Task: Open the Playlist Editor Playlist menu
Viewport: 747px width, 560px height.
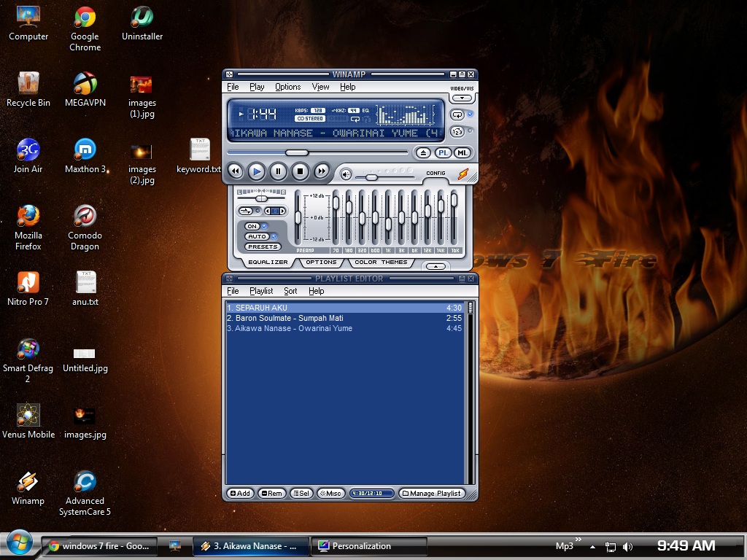Action: (261, 291)
